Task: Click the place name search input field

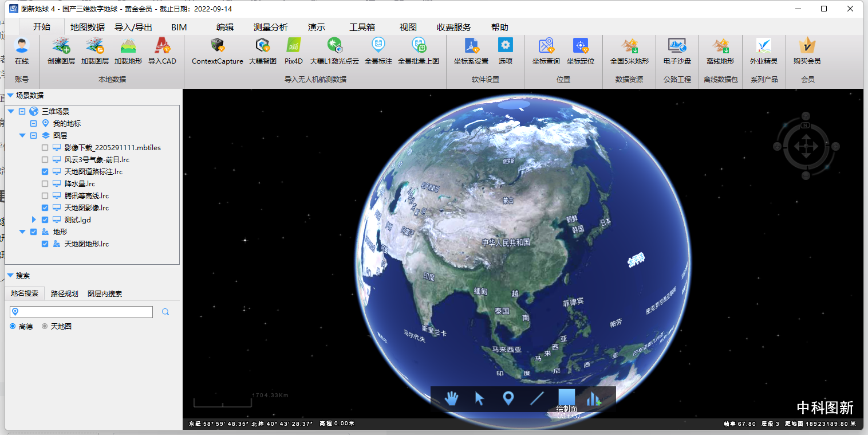Action: tap(81, 312)
